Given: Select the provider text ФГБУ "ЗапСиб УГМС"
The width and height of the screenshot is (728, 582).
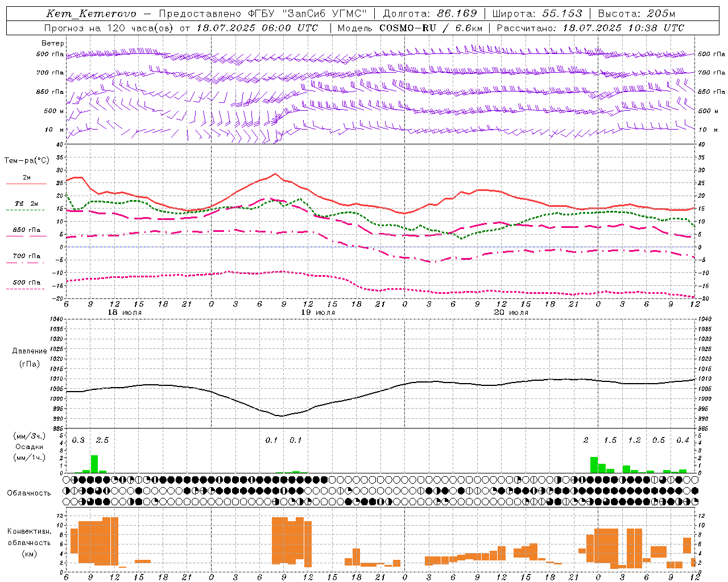Looking at the screenshot, I should click(x=307, y=14).
